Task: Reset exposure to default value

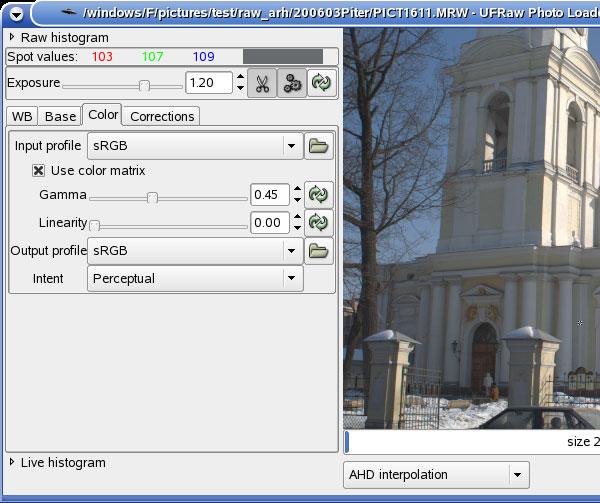Action: (322, 83)
